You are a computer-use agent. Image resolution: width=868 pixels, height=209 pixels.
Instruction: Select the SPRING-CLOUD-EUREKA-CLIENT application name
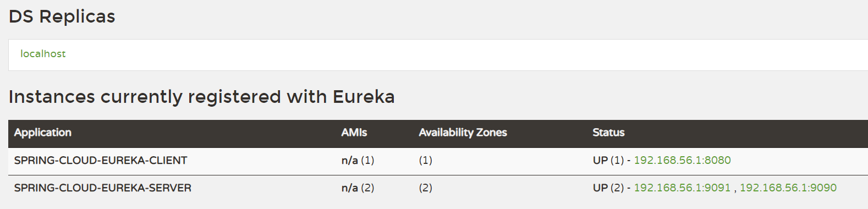101,160
